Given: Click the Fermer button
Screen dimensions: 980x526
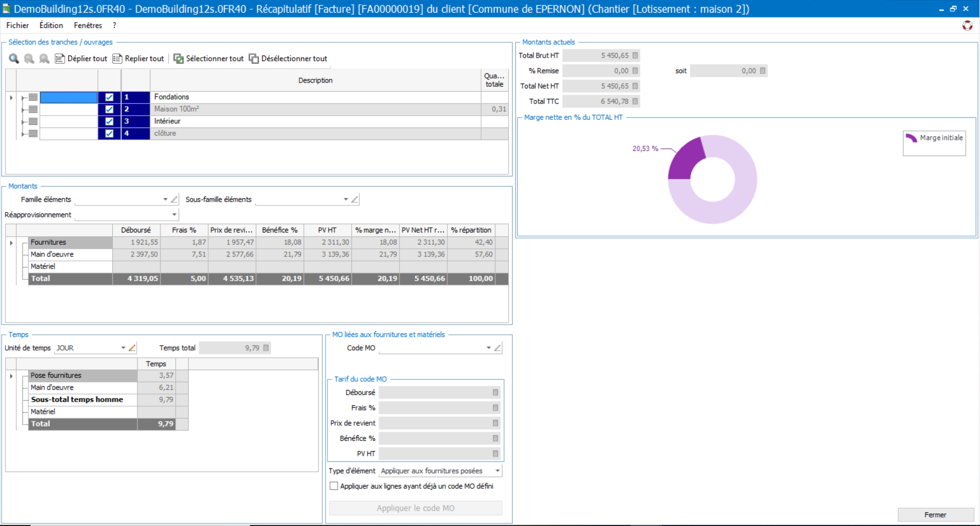Looking at the screenshot, I should tap(935, 515).
